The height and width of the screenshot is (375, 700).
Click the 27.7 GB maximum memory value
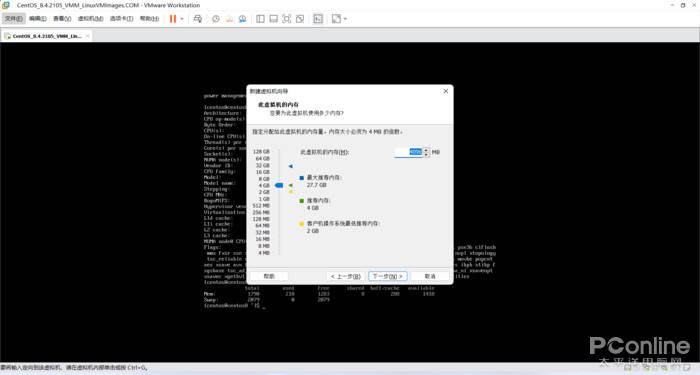click(317, 185)
